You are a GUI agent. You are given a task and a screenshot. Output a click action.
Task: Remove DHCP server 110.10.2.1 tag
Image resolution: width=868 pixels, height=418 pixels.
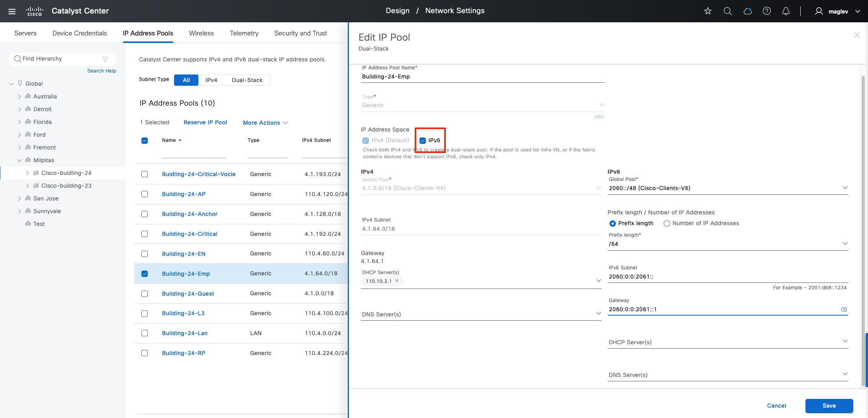pos(397,281)
